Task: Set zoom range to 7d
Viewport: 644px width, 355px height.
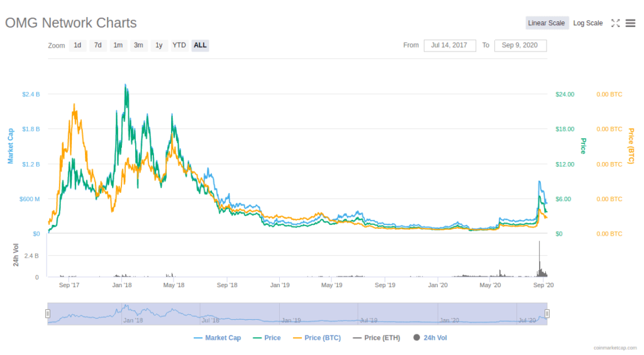Action: coord(97,45)
